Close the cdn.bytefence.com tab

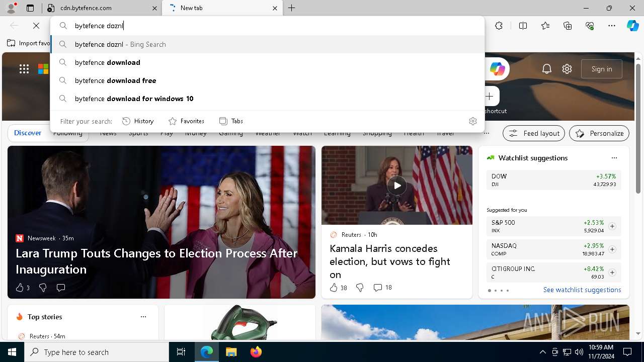tap(154, 8)
